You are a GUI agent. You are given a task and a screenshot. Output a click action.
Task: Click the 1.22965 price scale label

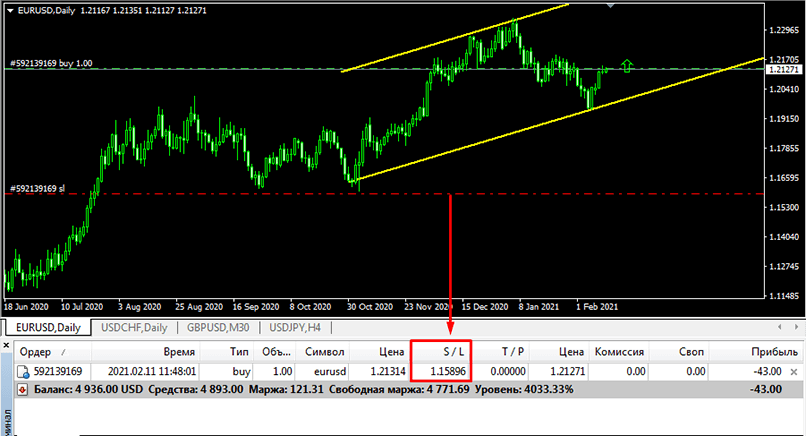tap(784, 30)
